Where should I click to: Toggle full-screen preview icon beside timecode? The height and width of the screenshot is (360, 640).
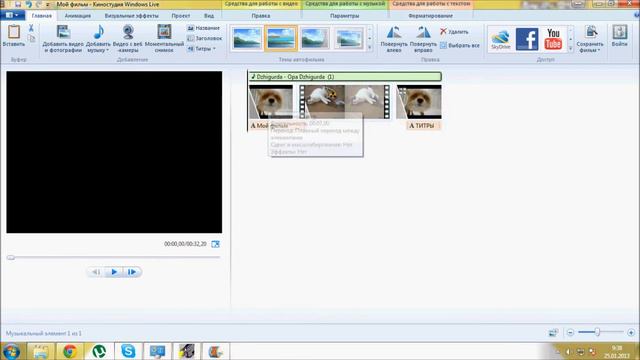[x=216, y=244]
